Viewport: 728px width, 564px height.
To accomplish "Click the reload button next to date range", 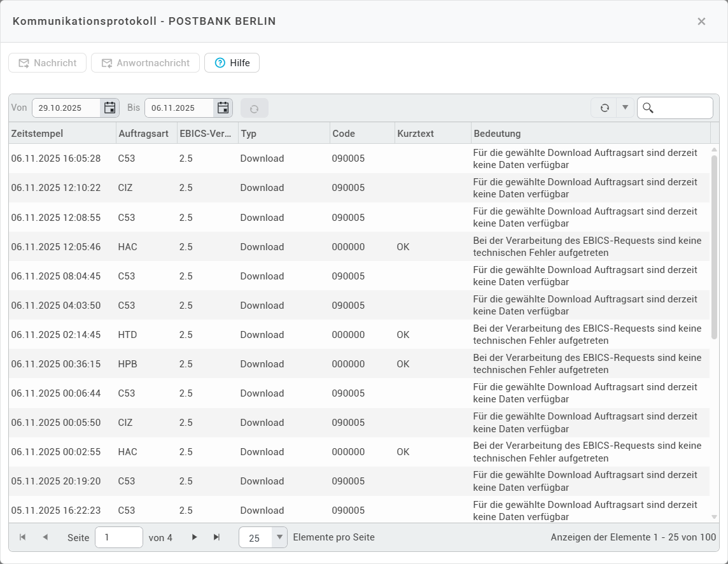I will click(x=254, y=108).
